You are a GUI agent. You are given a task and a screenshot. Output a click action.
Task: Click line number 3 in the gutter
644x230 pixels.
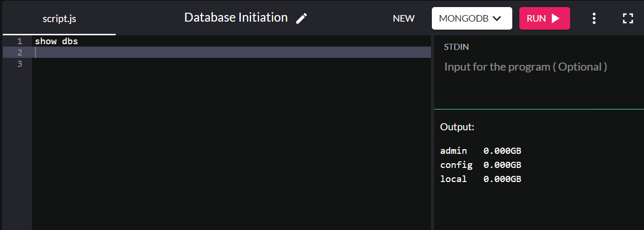coord(20,63)
